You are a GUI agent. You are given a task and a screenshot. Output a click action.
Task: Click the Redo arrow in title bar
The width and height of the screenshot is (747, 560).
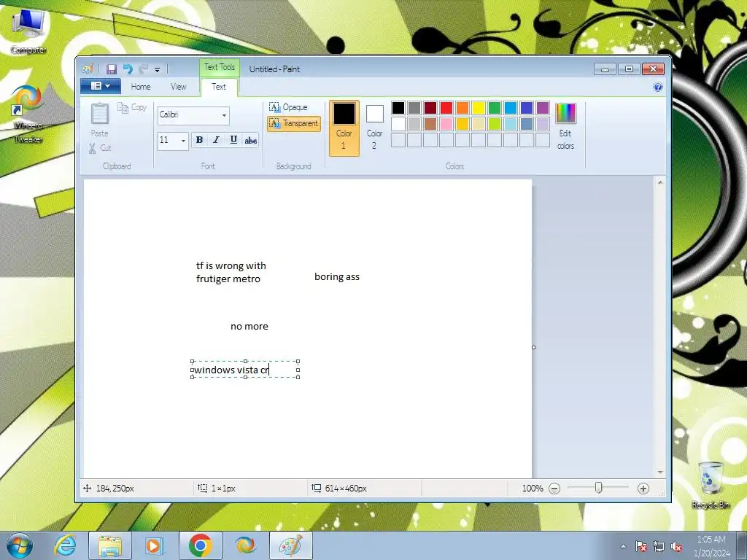pos(143,69)
